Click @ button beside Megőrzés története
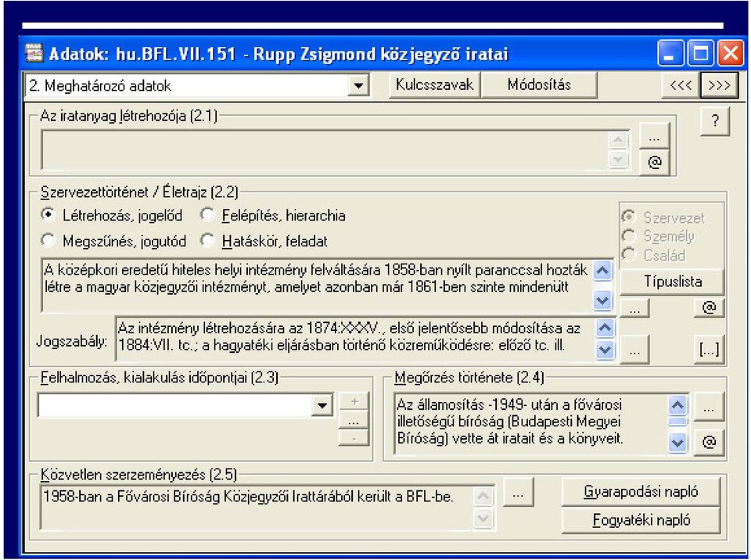The width and height of the screenshot is (751, 560). coord(709,442)
